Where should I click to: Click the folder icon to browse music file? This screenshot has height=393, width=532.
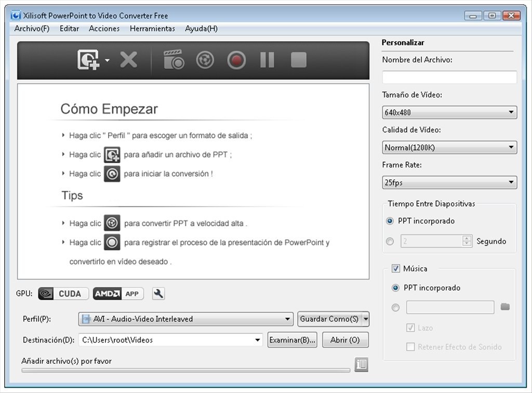(x=505, y=307)
